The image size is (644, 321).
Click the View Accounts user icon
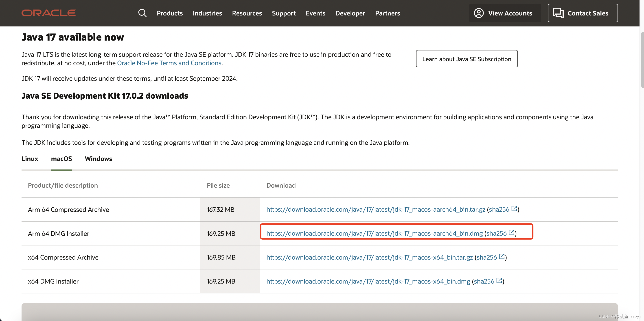(478, 13)
